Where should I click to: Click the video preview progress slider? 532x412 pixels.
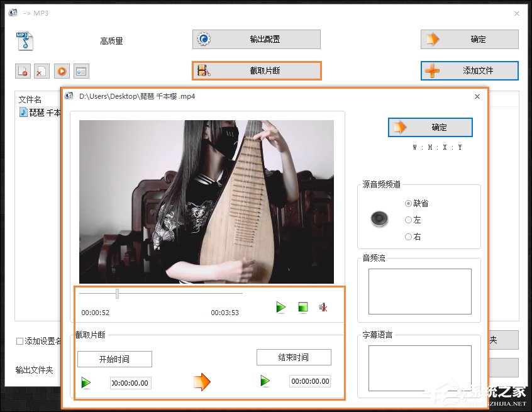pyautogui.click(x=117, y=292)
